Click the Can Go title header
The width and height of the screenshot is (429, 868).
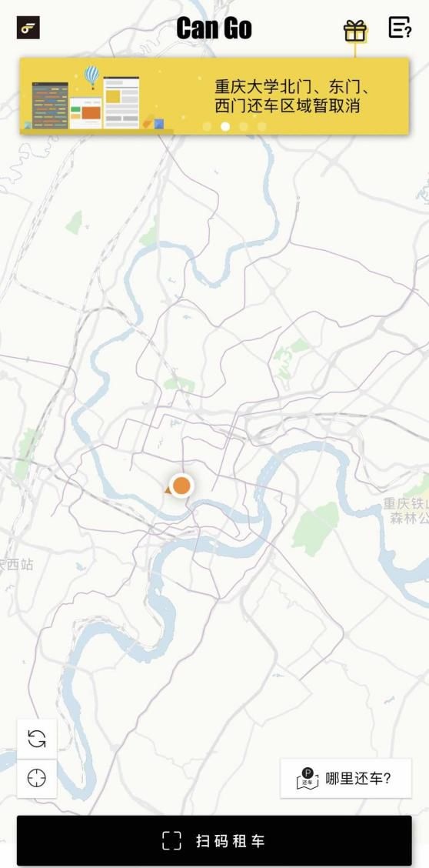pos(214,28)
